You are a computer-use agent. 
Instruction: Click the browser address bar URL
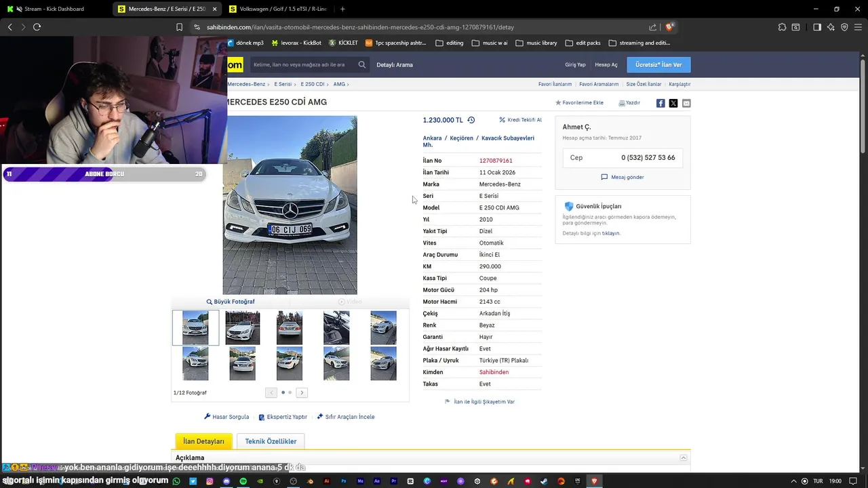point(360,27)
